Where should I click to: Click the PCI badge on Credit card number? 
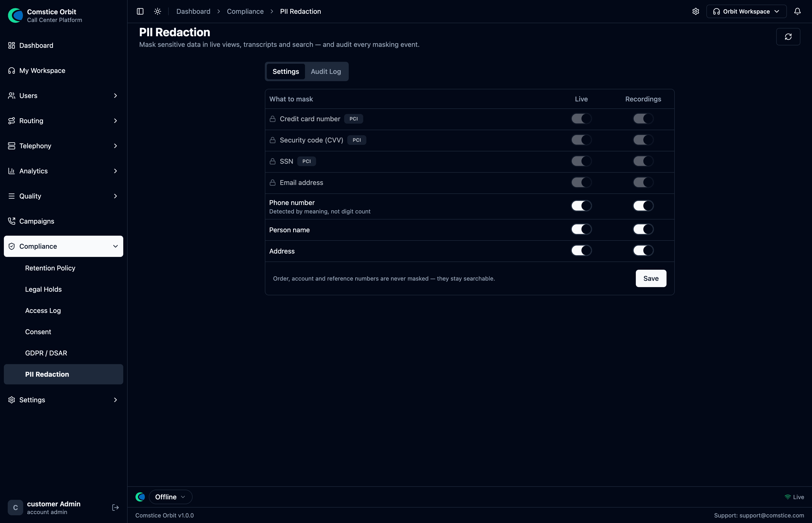(x=354, y=119)
